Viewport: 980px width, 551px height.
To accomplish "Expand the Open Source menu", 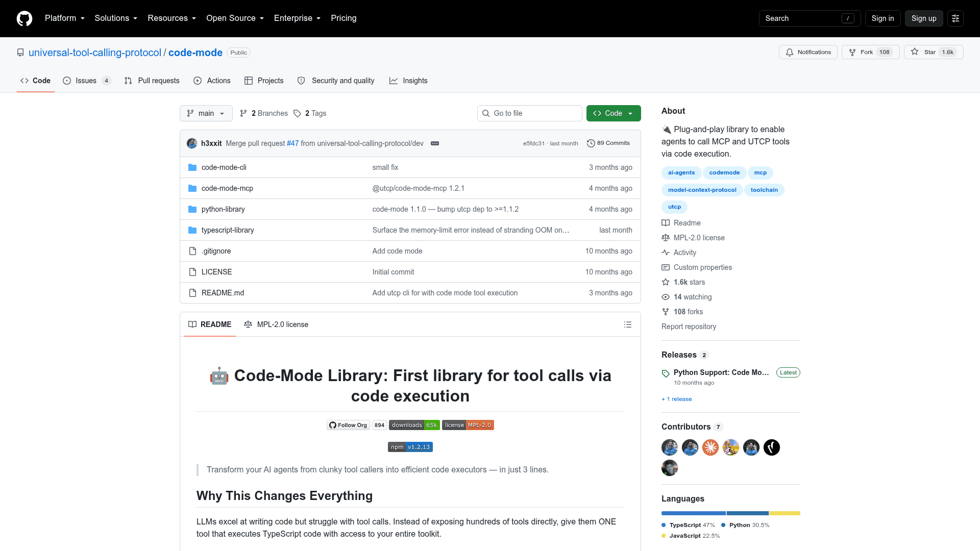I will [235, 18].
